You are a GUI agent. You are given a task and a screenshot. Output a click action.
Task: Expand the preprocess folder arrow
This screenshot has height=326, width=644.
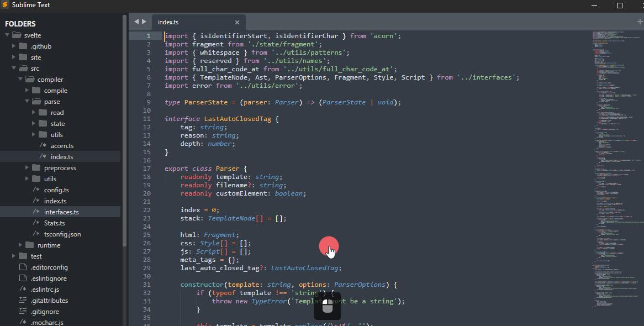[27, 168]
